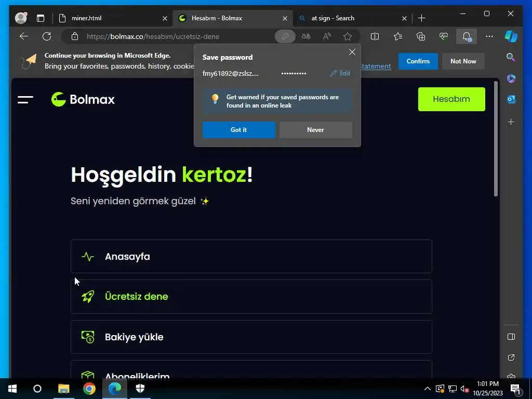The height and width of the screenshot is (399, 532).
Task: Start Read aloud from address bar
Action: [x=327, y=36]
